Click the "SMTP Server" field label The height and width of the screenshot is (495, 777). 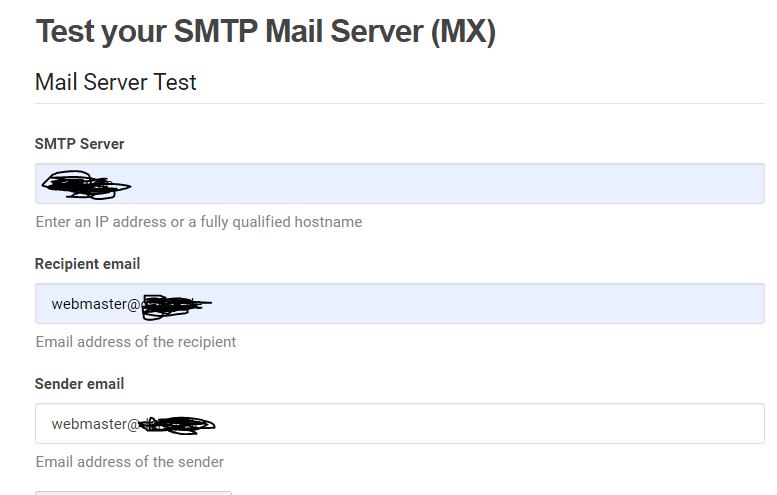(80, 144)
